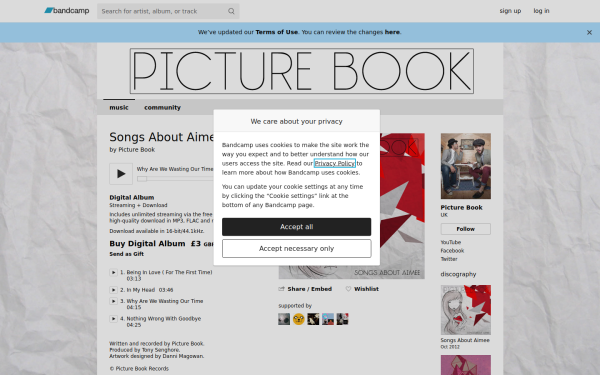600x375 pixels.
Task: Click the discography heading link
Action: [x=458, y=274]
